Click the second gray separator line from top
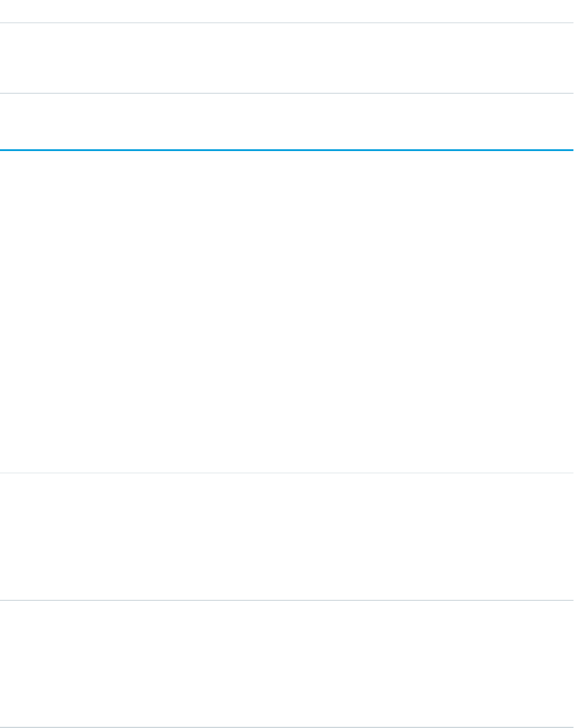This screenshot has width=574, height=728. (x=287, y=93)
